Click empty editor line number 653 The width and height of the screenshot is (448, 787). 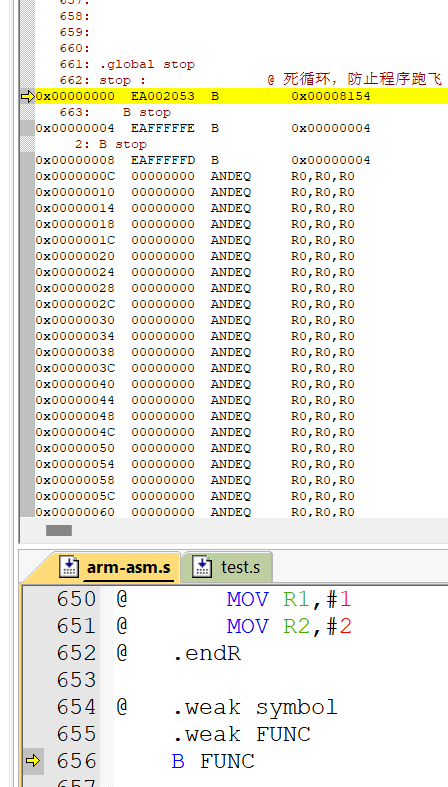(x=76, y=681)
